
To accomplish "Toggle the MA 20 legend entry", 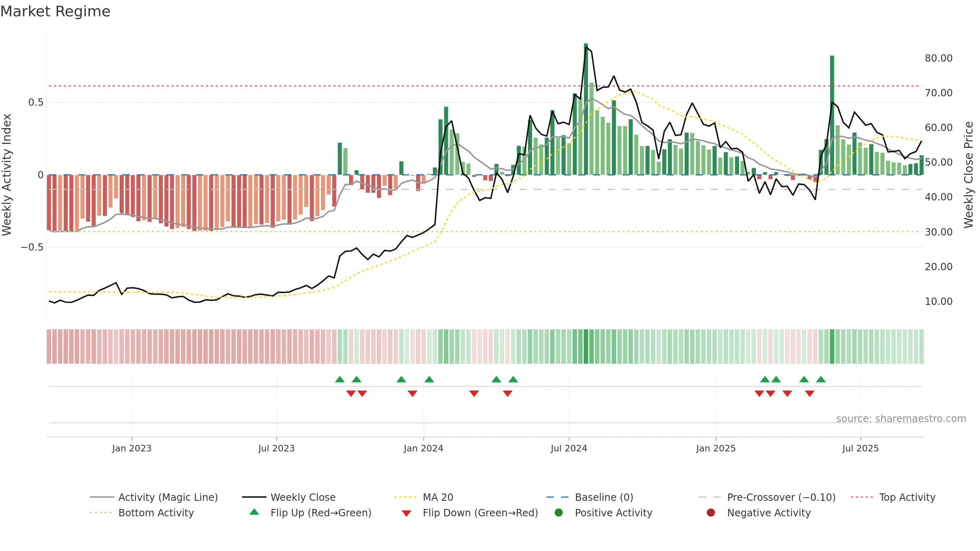I will pyautogui.click(x=424, y=497).
